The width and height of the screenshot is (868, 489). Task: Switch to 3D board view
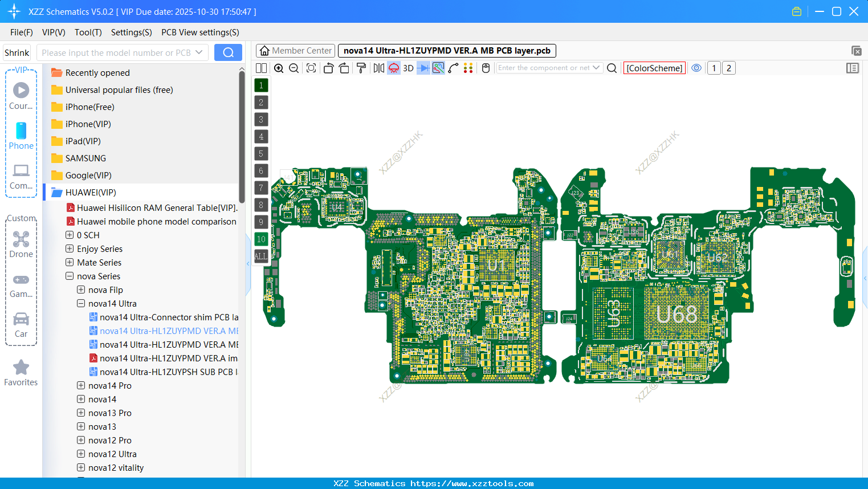tap(408, 68)
